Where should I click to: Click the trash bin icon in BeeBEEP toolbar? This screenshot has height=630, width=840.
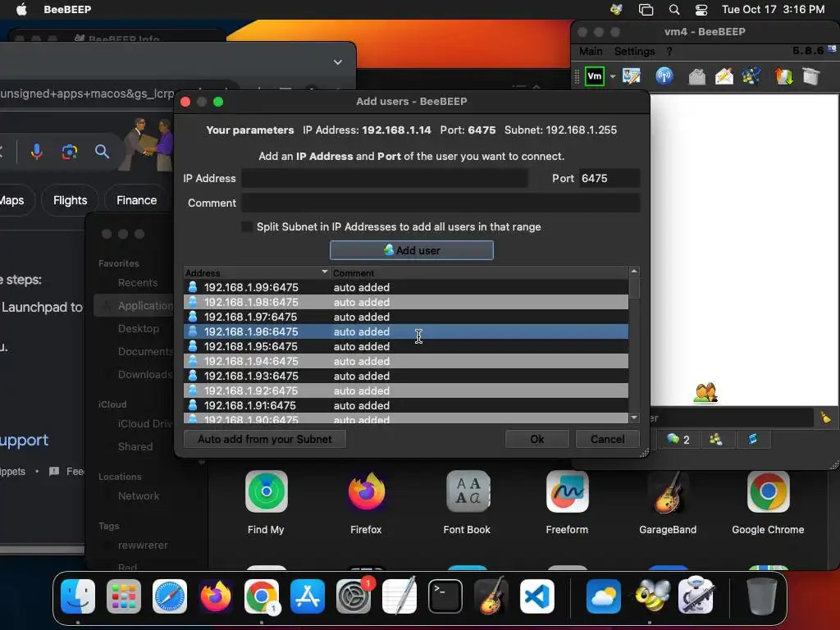[x=810, y=76]
